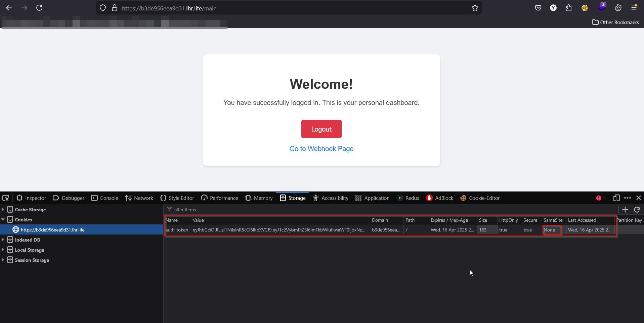Switch to the Network devtools tab
The height and width of the screenshot is (323, 644).
tap(139, 198)
